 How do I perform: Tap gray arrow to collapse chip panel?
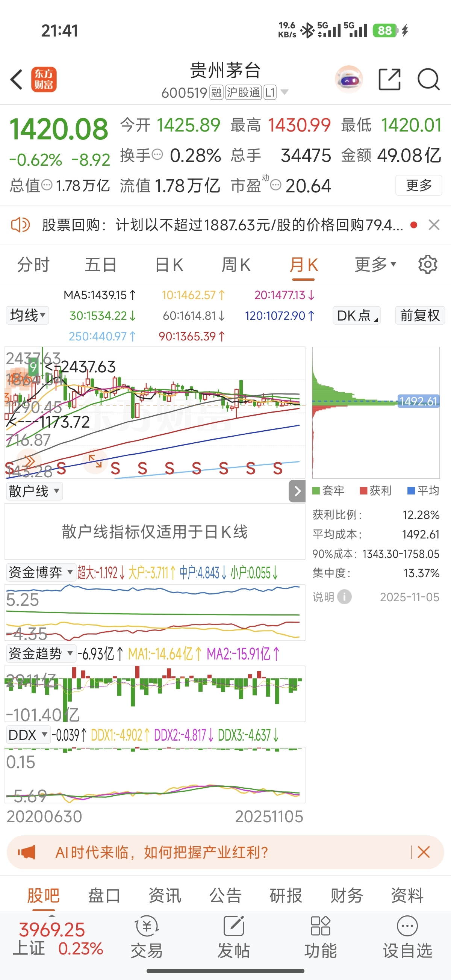point(297,491)
